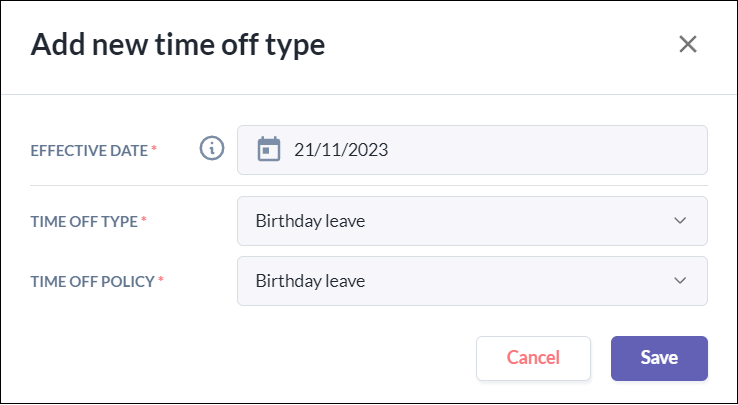Click the info icon beside Effective Date

pos(211,149)
